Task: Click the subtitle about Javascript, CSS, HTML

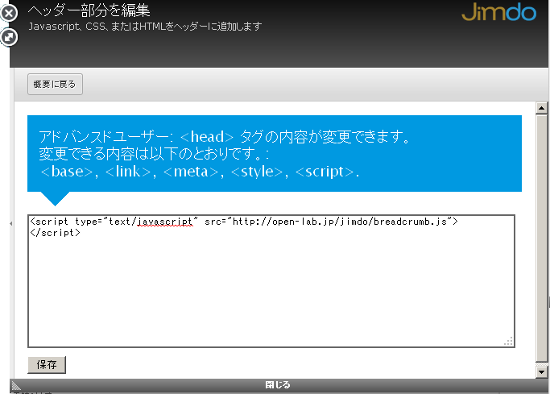Action: coord(145,27)
